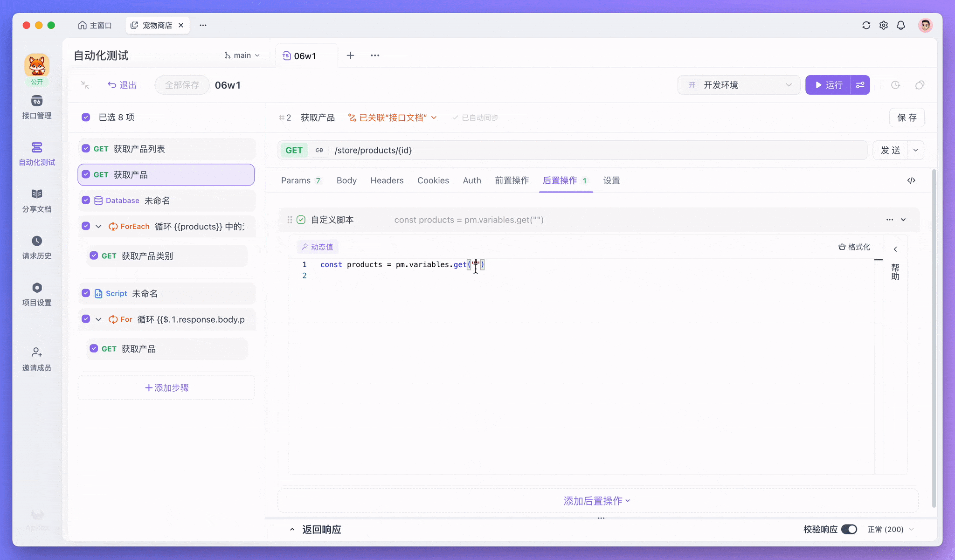Click the 添加步骤 button
The height and width of the screenshot is (560, 955).
click(166, 388)
